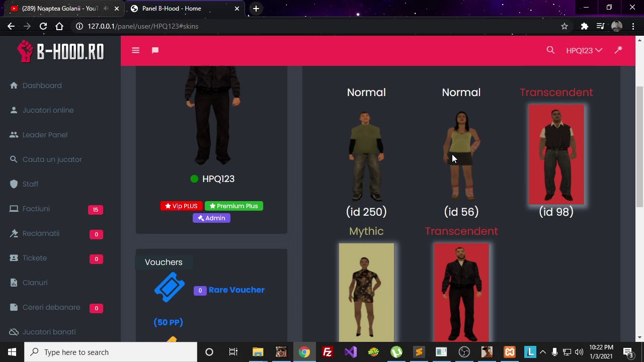Click the Premium Plus badge
This screenshot has height=362, width=644.
[233, 206]
